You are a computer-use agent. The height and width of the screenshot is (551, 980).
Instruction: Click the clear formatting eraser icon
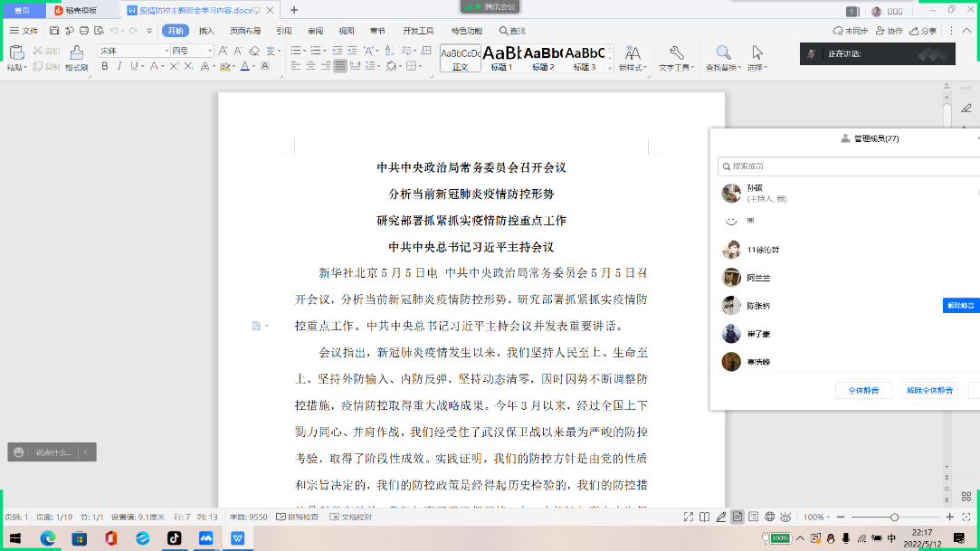(x=254, y=51)
